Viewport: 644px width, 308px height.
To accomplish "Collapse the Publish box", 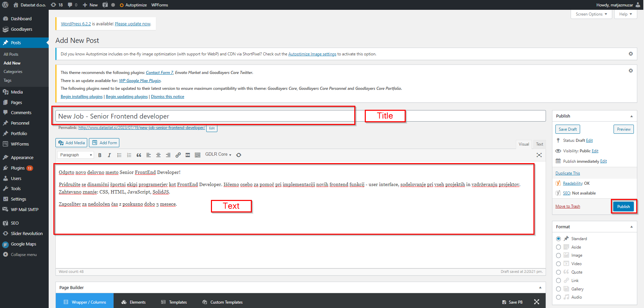I will [x=631, y=116].
